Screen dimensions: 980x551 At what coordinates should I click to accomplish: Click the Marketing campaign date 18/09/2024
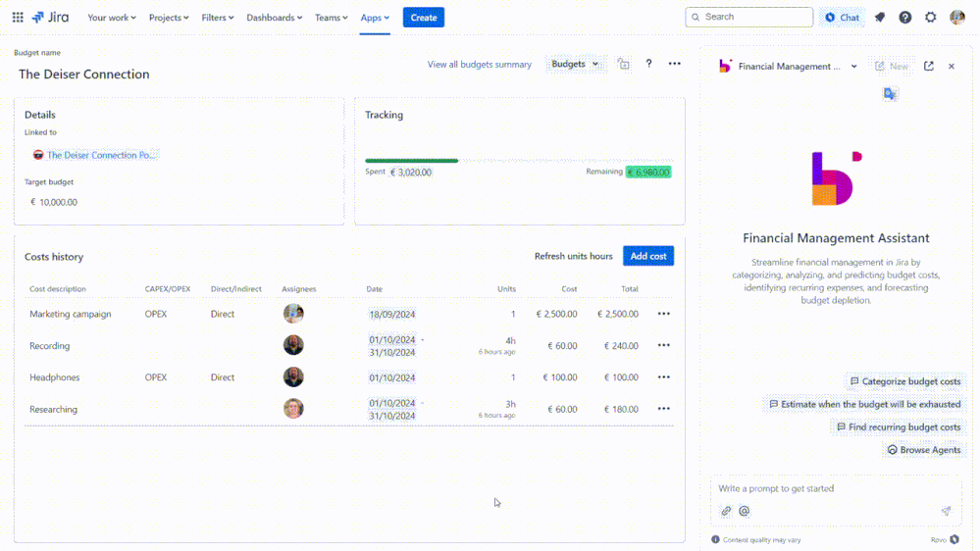click(x=391, y=315)
